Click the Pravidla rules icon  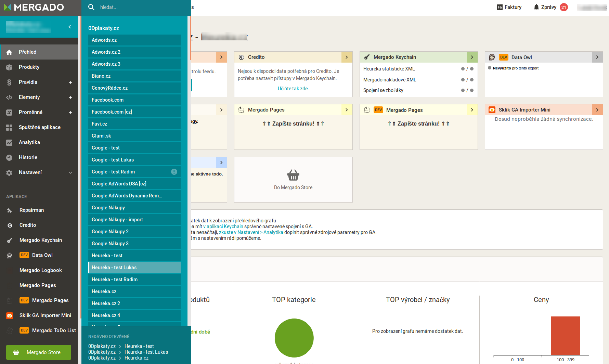point(9,82)
